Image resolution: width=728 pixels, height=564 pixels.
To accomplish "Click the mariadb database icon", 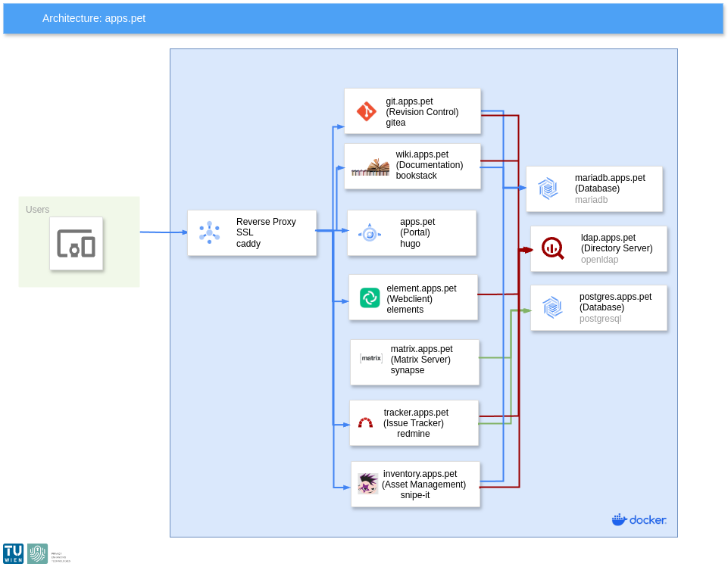I will click(x=548, y=189).
